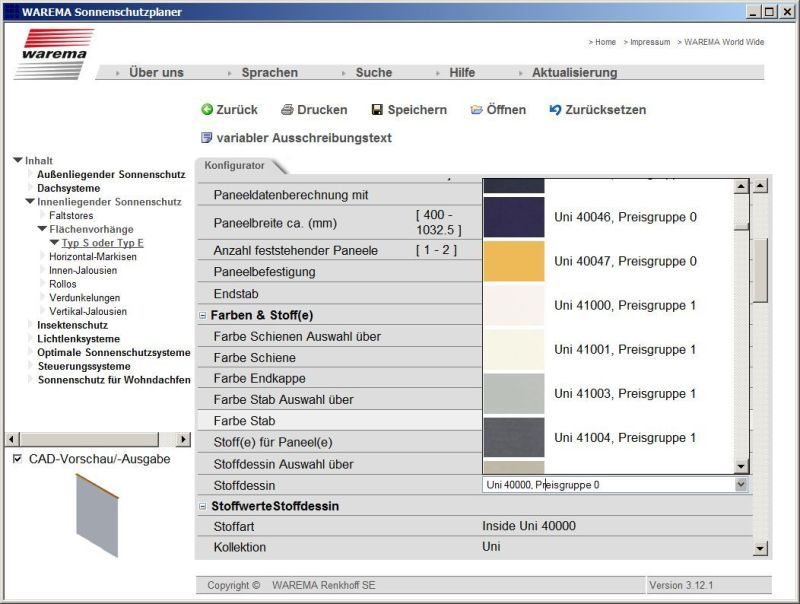This screenshot has width=800, height=604.
Task: Open the Stoffdessin dropdown arrow
Action: click(741, 485)
